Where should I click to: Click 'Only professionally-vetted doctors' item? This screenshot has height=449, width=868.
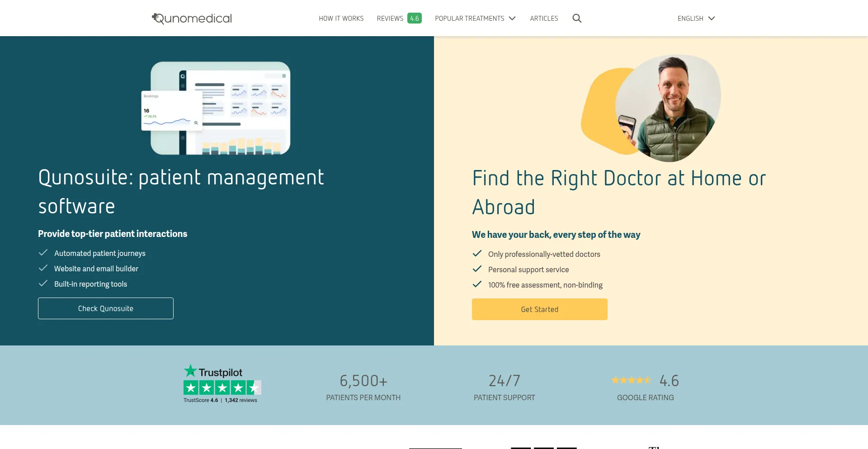544,254
